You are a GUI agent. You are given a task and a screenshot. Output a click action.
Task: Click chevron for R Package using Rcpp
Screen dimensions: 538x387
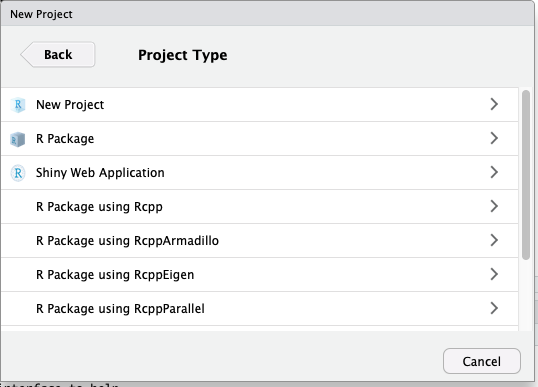click(494, 206)
